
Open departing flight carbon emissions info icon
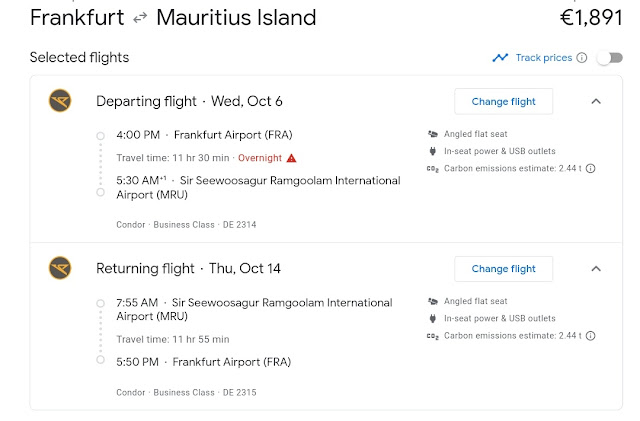point(591,169)
